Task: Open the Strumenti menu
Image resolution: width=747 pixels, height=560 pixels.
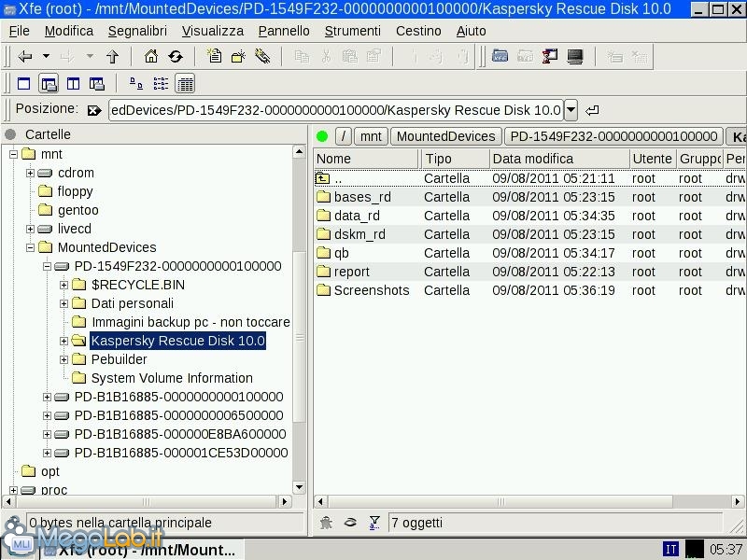Action: 352,31
